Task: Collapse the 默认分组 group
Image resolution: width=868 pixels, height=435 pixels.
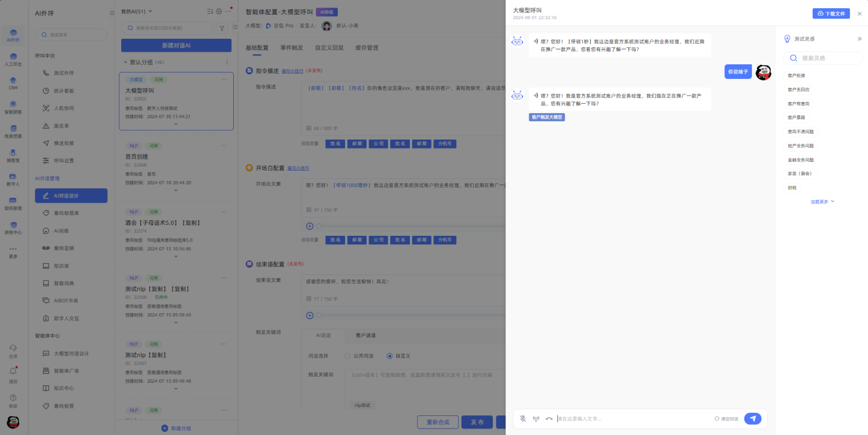Action: [x=126, y=62]
